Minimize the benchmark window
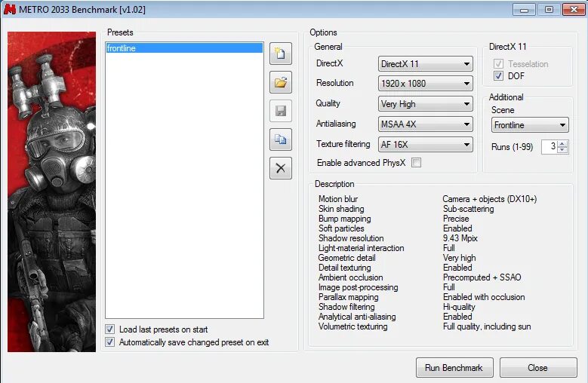588x383 pixels. tap(524, 10)
